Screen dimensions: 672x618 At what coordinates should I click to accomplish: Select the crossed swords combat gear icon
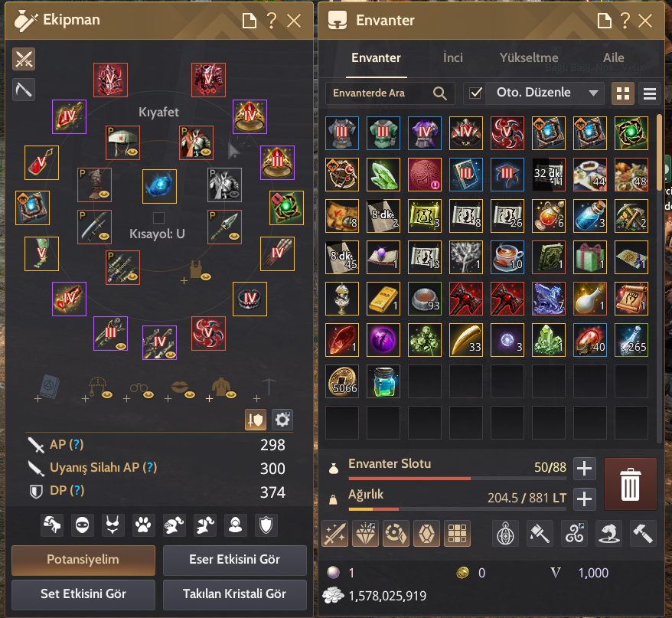(x=24, y=59)
